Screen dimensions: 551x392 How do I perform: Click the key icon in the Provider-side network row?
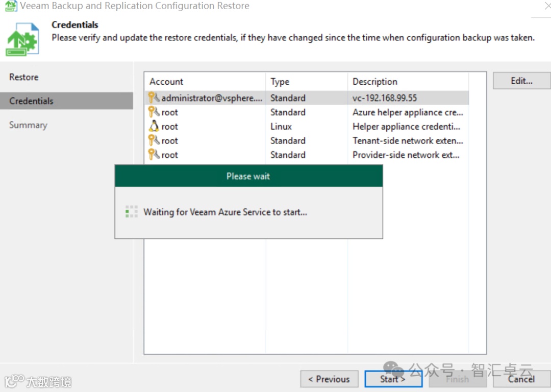(x=154, y=155)
